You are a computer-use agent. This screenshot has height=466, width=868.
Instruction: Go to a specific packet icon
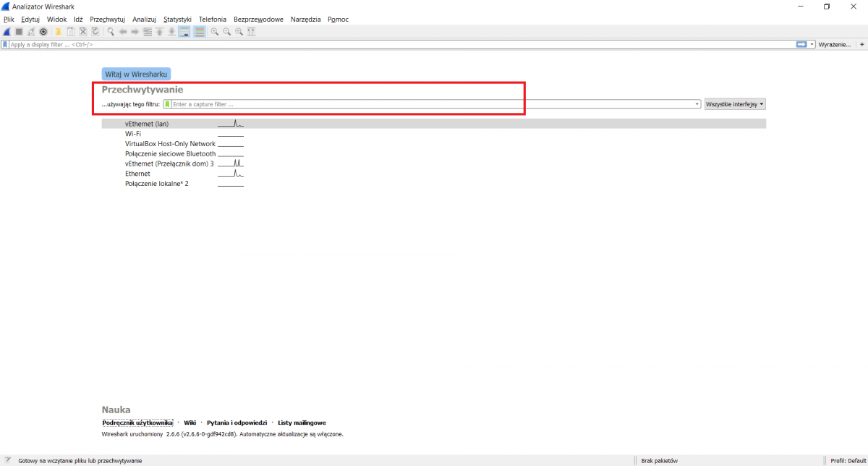click(x=148, y=32)
